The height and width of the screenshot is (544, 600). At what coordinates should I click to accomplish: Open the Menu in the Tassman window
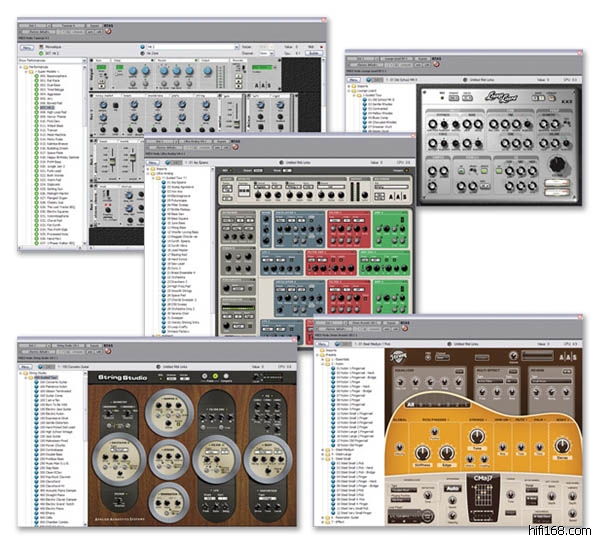pyautogui.click(x=29, y=47)
